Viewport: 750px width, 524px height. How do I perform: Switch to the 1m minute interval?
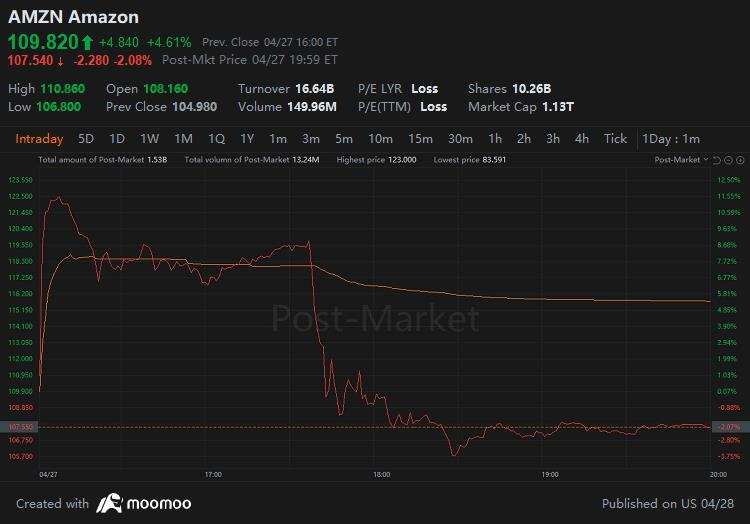point(278,139)
